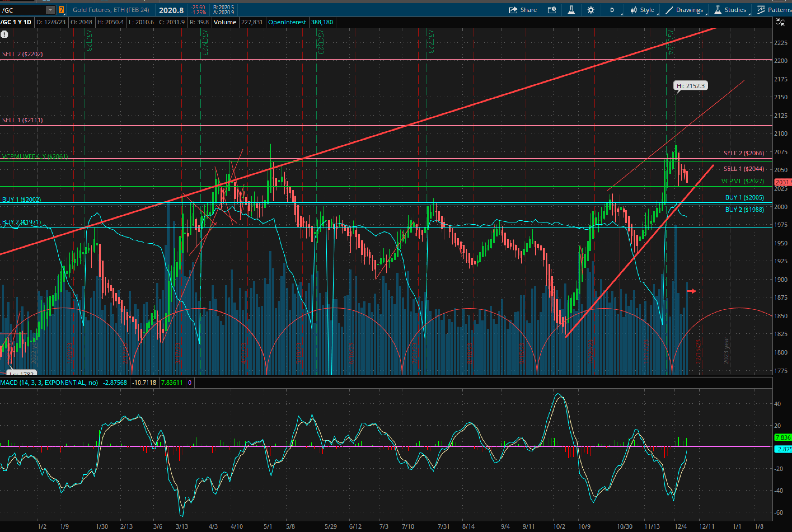
Task: Click the last price 2020.8
Action: [171, 10]
